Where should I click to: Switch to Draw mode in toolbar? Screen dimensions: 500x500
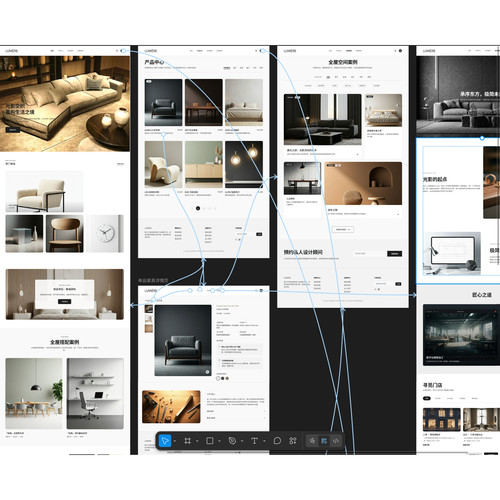coord(312,441)
